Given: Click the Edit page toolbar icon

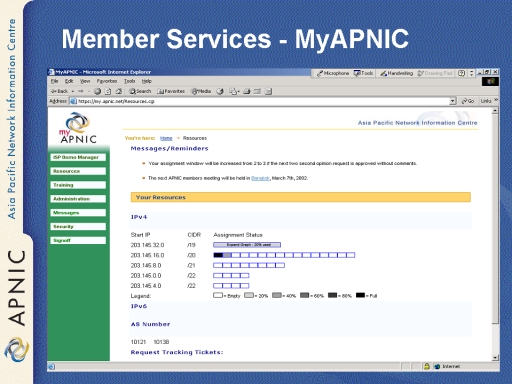Looking at the screenshot, I should [257, 91].
